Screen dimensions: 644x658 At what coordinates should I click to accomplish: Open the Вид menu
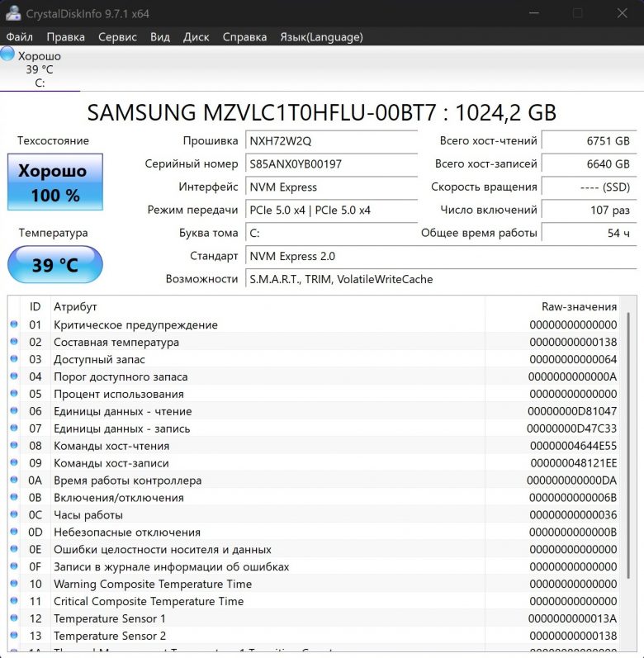[160, 37]
